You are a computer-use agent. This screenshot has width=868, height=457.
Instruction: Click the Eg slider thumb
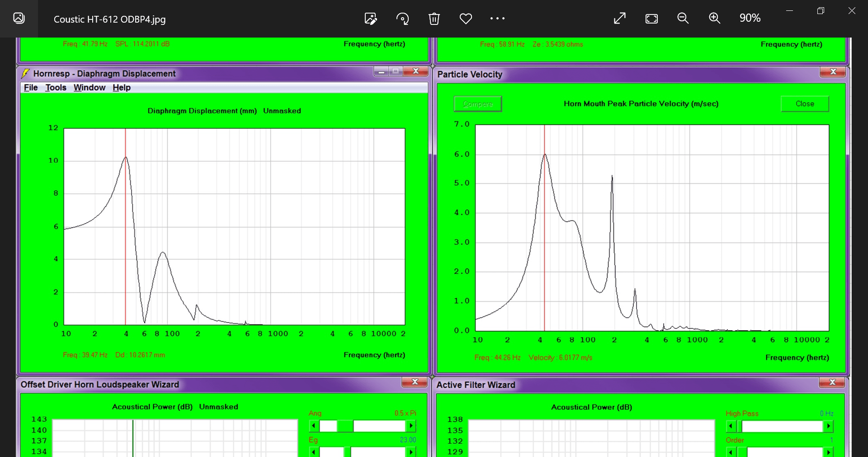coord(347,452)
